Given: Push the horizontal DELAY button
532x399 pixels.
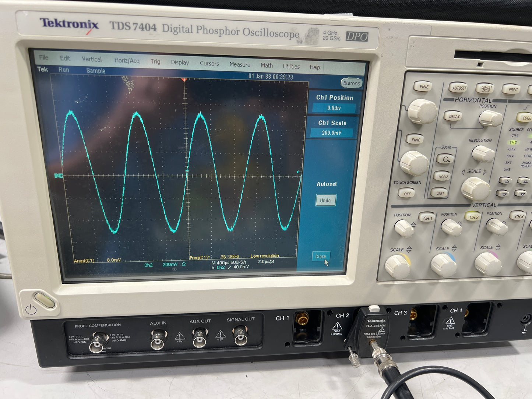Looking at the screenshot, I should point(454,116).
